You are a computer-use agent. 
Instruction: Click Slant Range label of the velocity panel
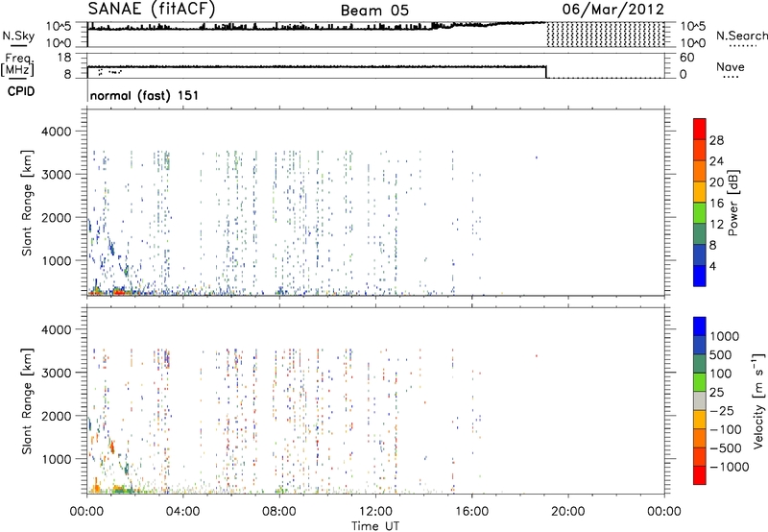27,401
